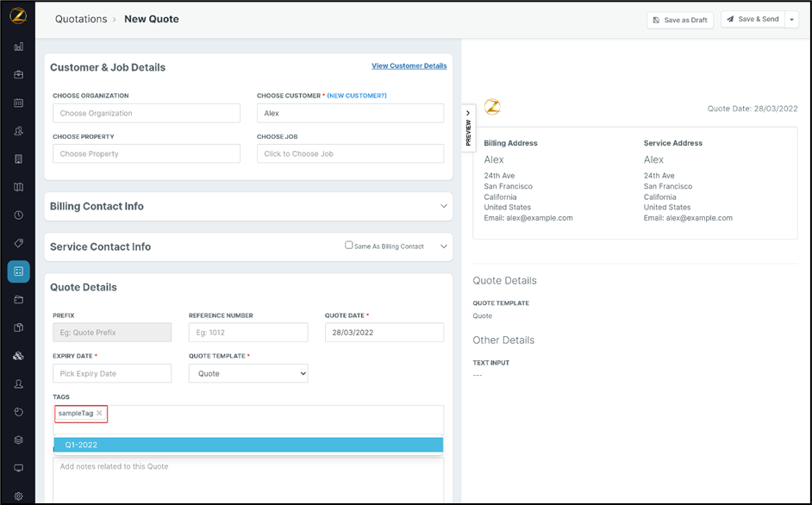The height and width of the screenshot is (505, 812).
Task: Open View Customer Details link
Action: pyautogui.click(x=409, y=65)
